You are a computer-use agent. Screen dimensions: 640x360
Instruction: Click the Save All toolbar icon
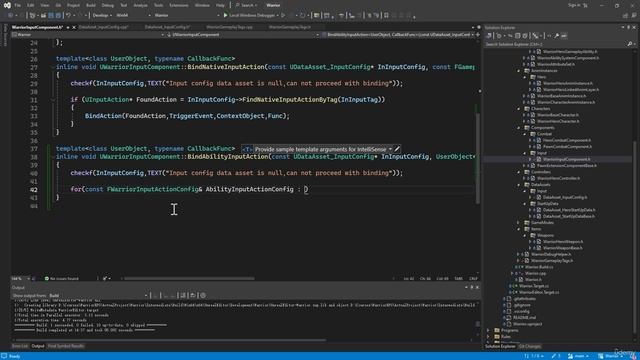tap(58, 16)
